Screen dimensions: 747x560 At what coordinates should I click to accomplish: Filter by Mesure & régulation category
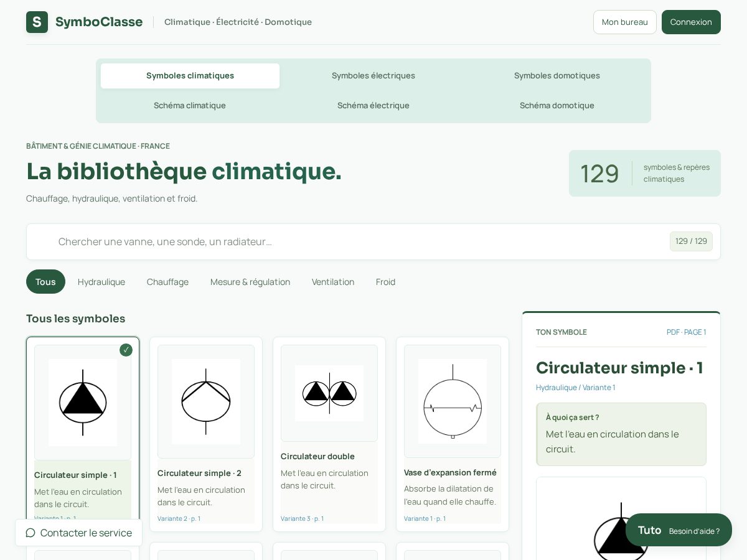(250, 282)
